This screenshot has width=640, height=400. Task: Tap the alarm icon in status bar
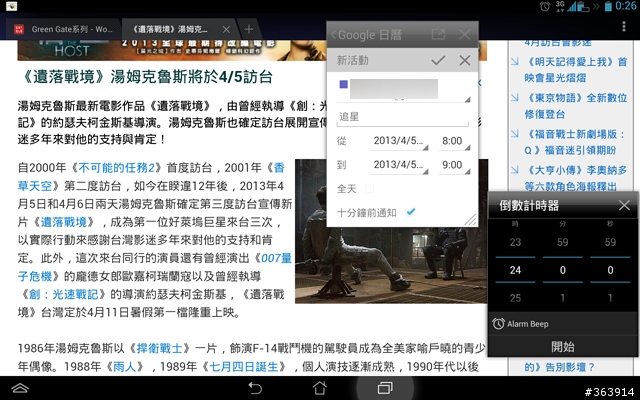pyautogui.click(x=544, y=6)
